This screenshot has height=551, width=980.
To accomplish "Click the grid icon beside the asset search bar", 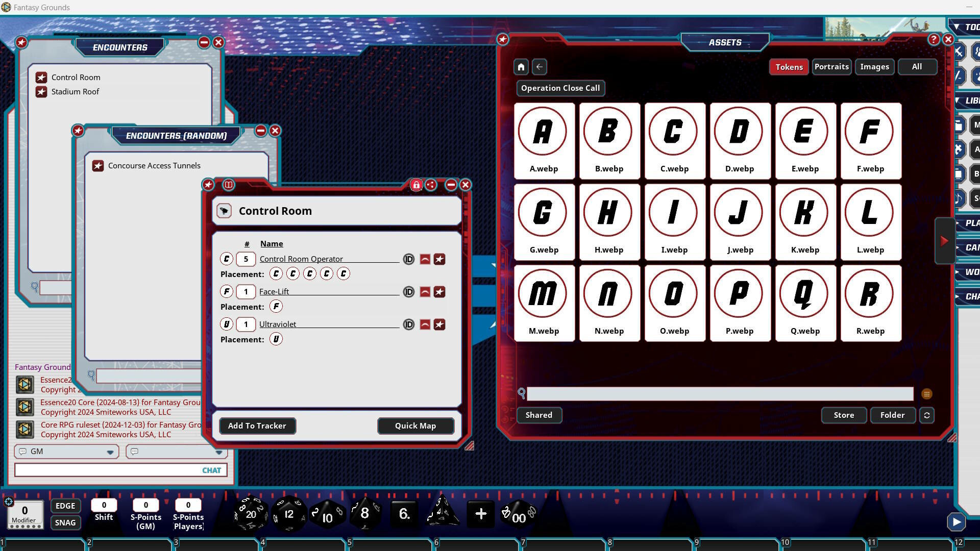I will coord(927,394).
